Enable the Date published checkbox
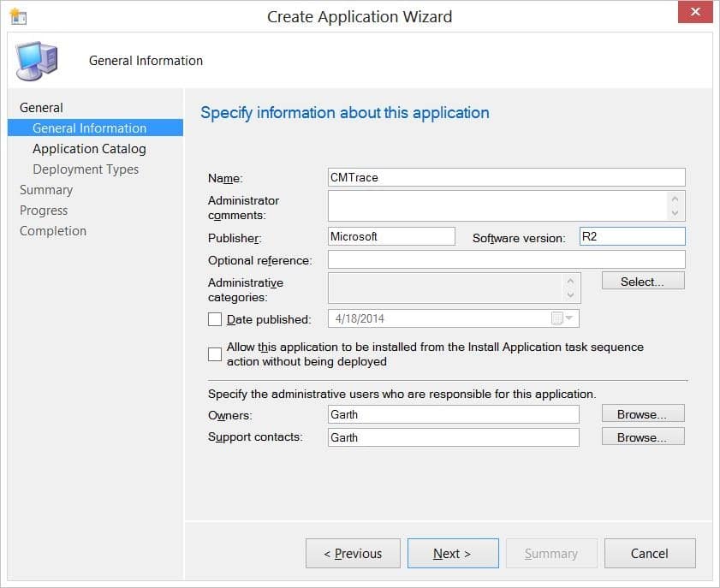This screenshot has width=720, height=588. tap(214, 317)
